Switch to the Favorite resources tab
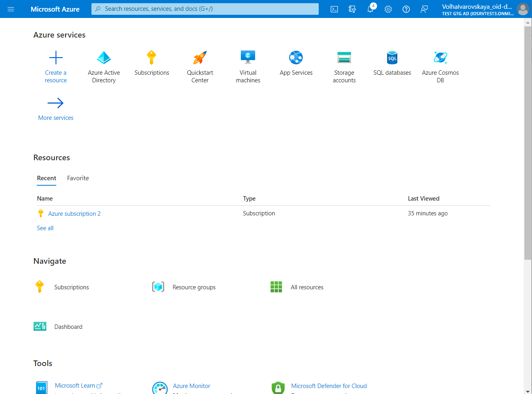Image resolution: width=532 pixels, height=394 pixels. [78, 178]
